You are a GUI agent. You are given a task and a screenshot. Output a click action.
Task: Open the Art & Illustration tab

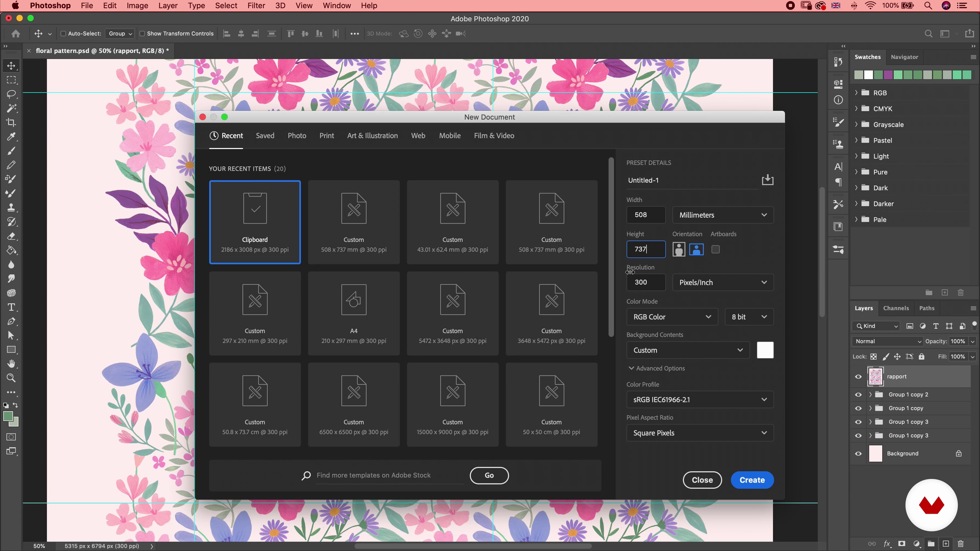tap(372, 136)
